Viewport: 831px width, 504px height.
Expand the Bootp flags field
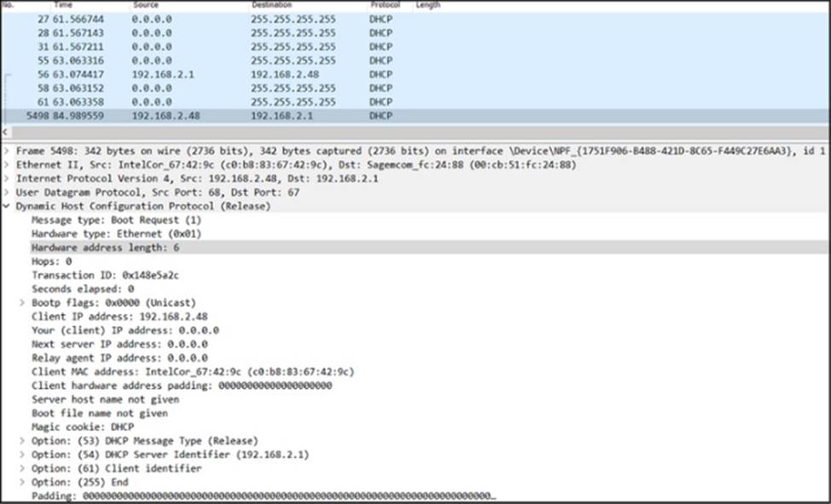click(x=23, y=303)
